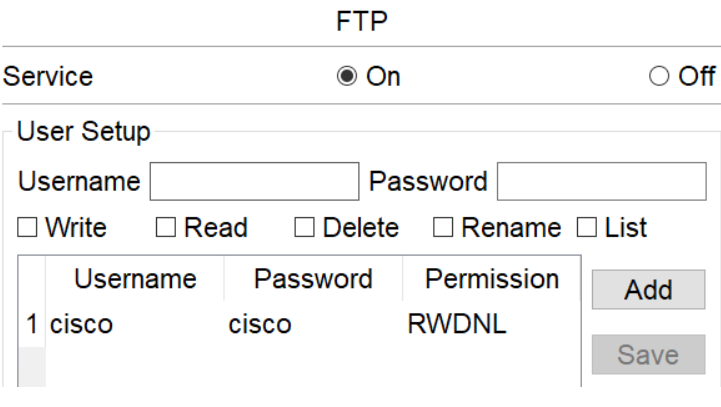Select the cisco password cell
The image size is (721, 407).
point(259,325)
